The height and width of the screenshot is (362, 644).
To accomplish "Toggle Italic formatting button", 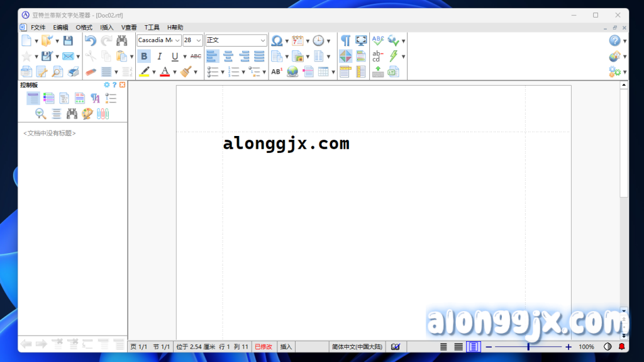I will click(160, 57).
